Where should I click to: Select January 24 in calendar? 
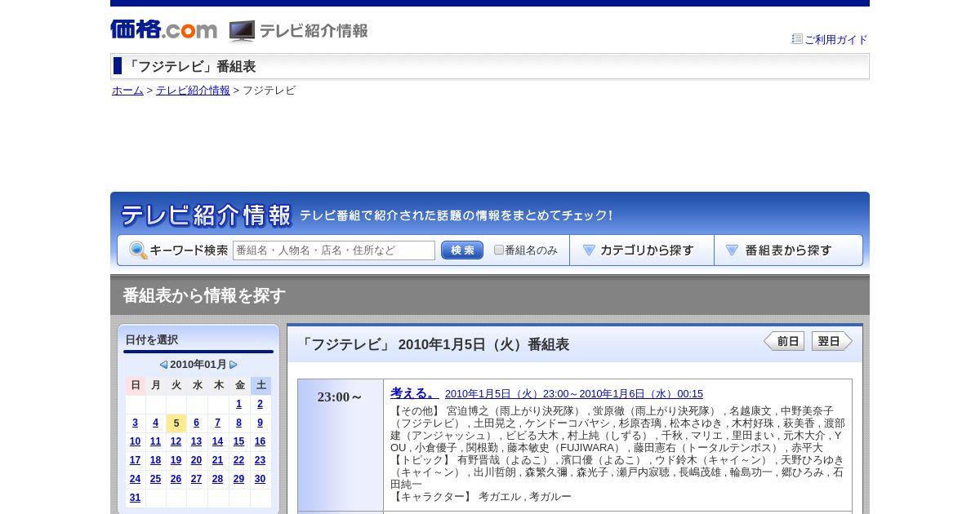click(x=136, y=479)
